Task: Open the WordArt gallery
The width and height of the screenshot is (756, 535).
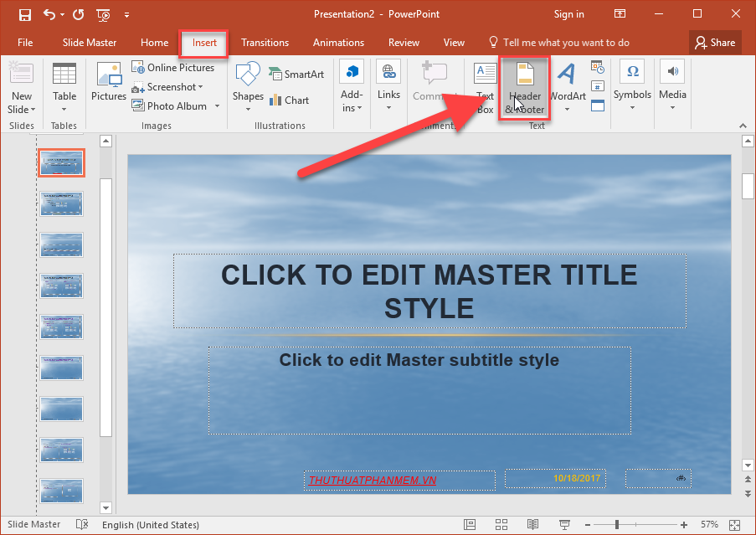Action: [568, 87]
